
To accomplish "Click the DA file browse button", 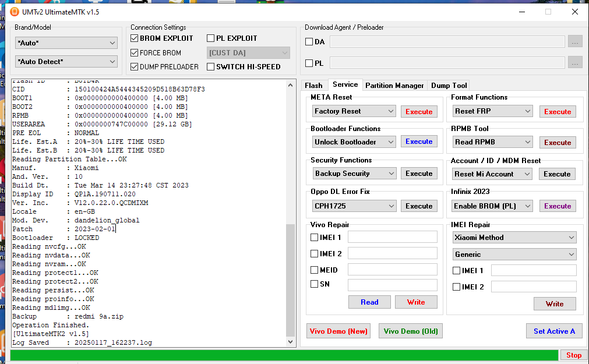I will pyautogui.click(x=575, y=42).
